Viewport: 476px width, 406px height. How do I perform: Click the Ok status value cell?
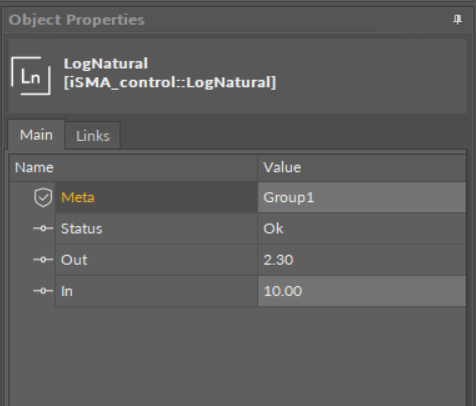coord(362,229)
